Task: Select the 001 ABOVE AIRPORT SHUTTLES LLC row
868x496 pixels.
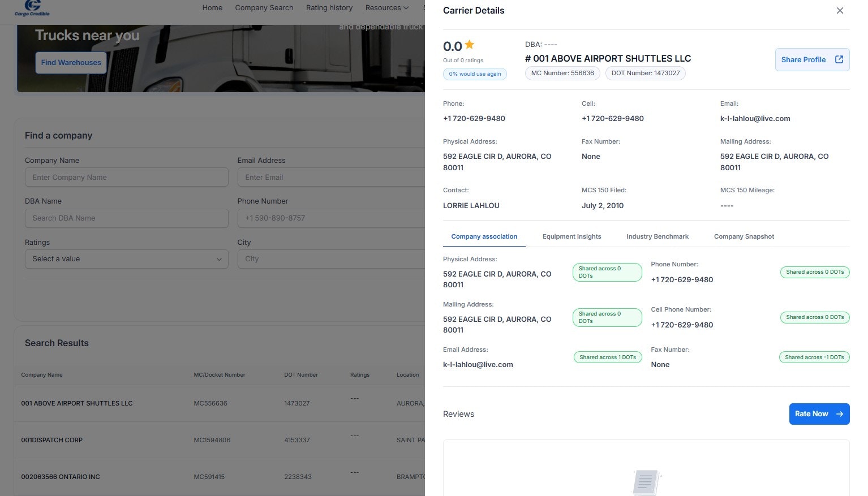Action: click(220, 403)
